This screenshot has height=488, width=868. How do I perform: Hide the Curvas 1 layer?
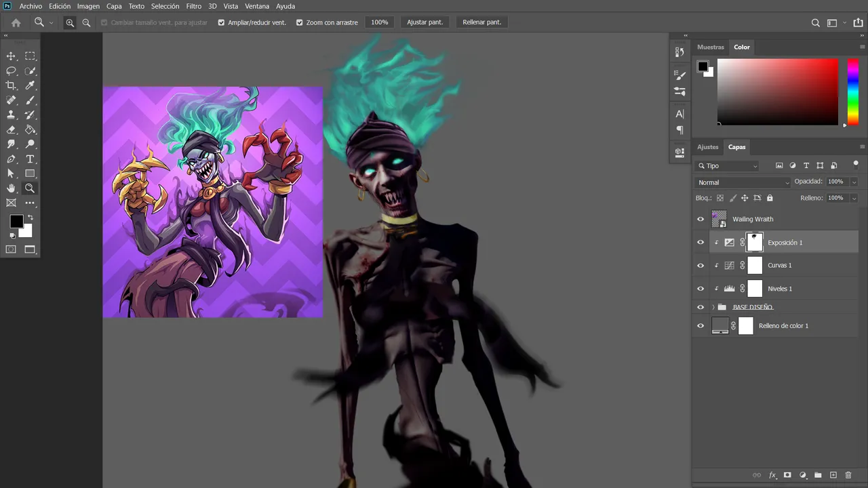click(x=701, y=265)
